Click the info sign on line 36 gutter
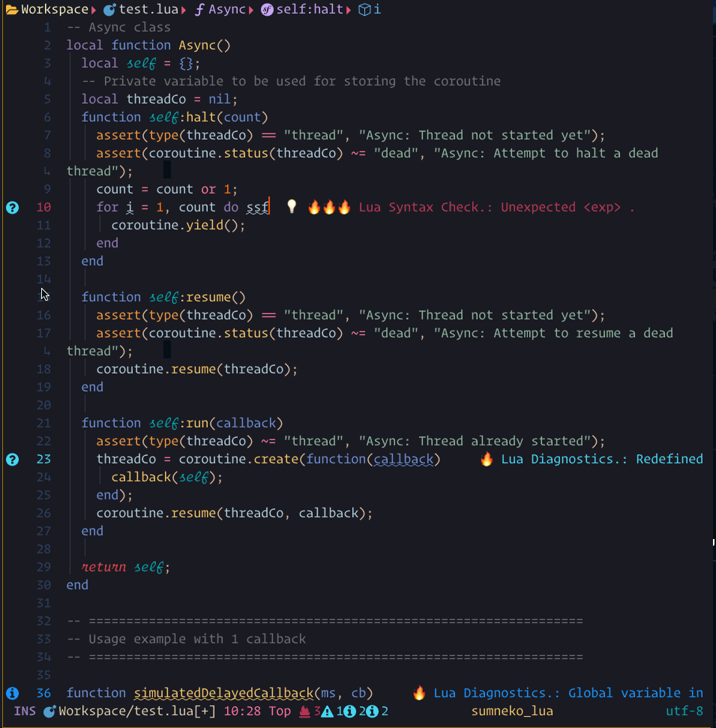Screen dimensions: 716x728 (x=13, y=694)
